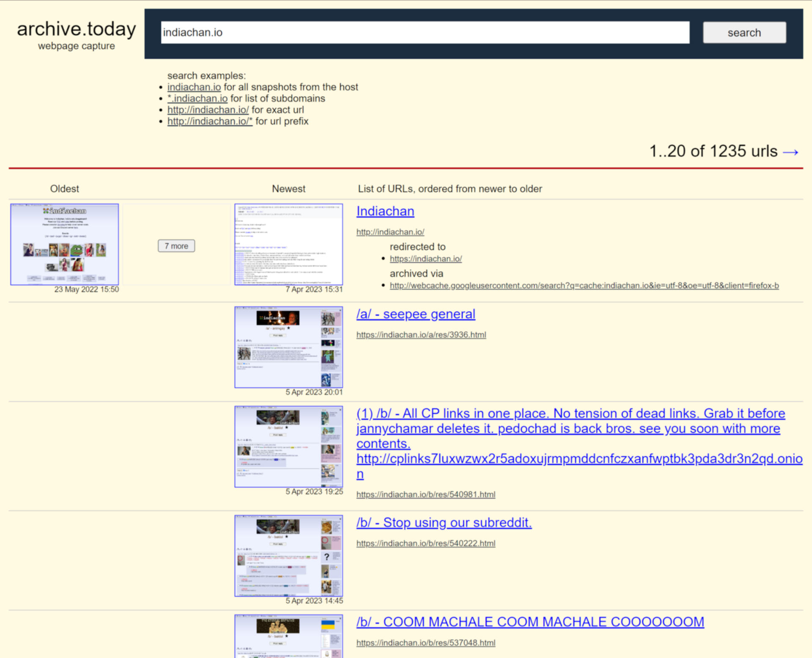The width and height of the screenshot is (812, 658).
Task: Open '/b/ - Stop using our subreddit.' link
Action: click(444, 523)
